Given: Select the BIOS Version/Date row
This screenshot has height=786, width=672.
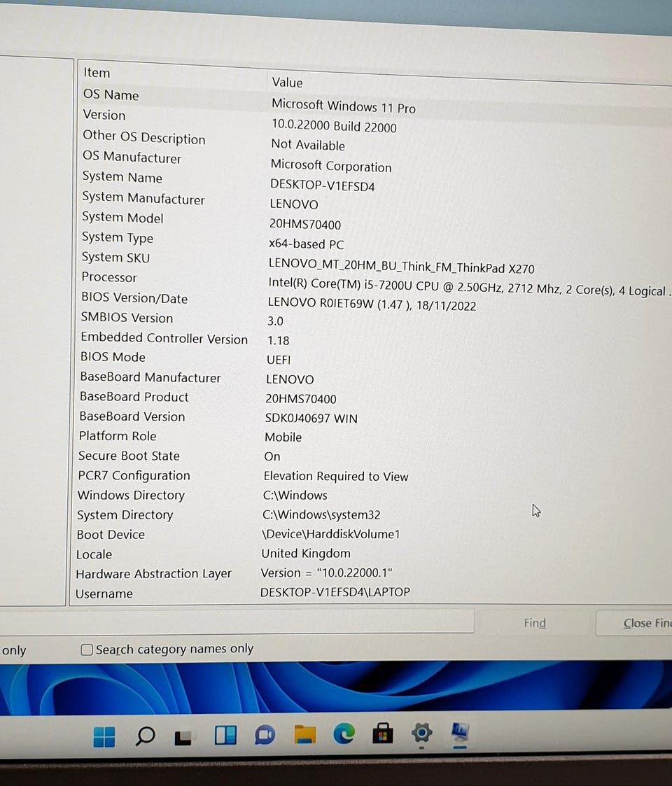Looking at the screenshot, I should [x=134, y=297].
